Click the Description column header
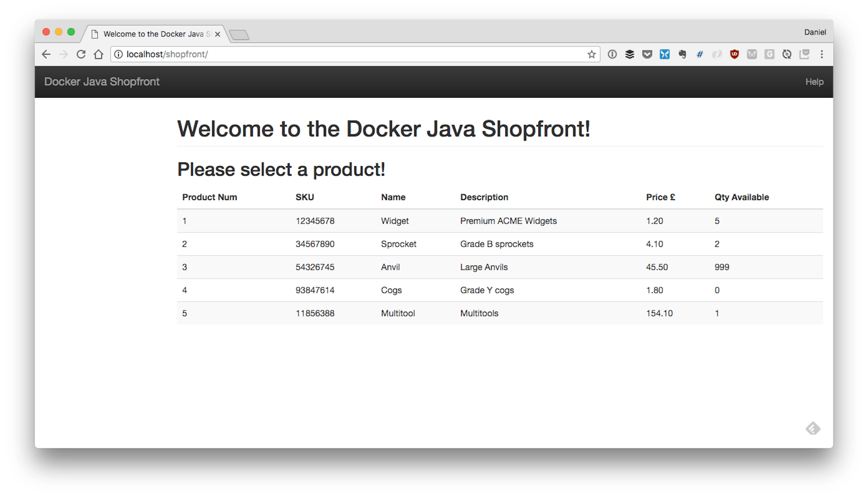This screenshot has height=498, width=868. click(x=484, y=197)
